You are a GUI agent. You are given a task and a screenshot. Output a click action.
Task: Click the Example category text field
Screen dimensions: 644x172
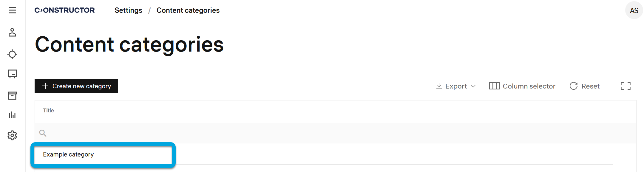point(103,154)
